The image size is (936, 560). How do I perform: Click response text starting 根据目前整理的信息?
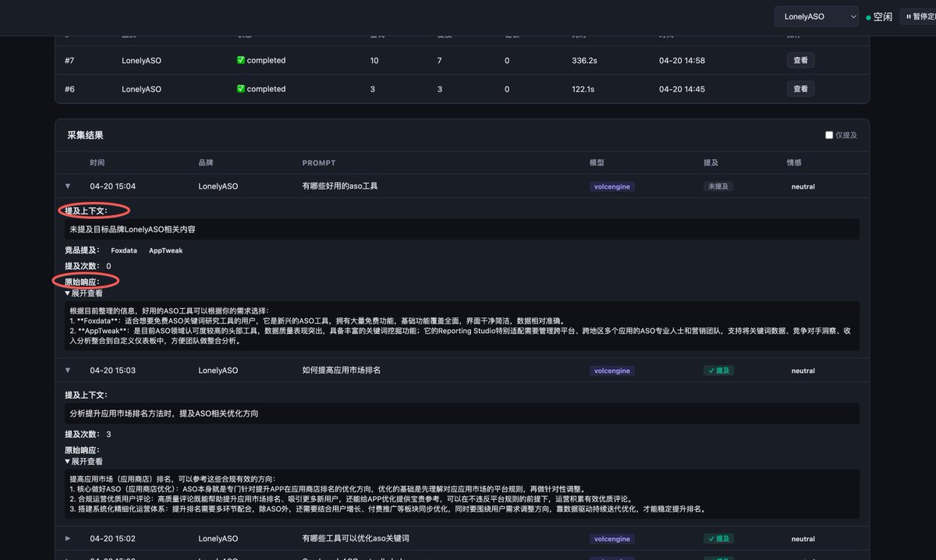click(462, 325)
